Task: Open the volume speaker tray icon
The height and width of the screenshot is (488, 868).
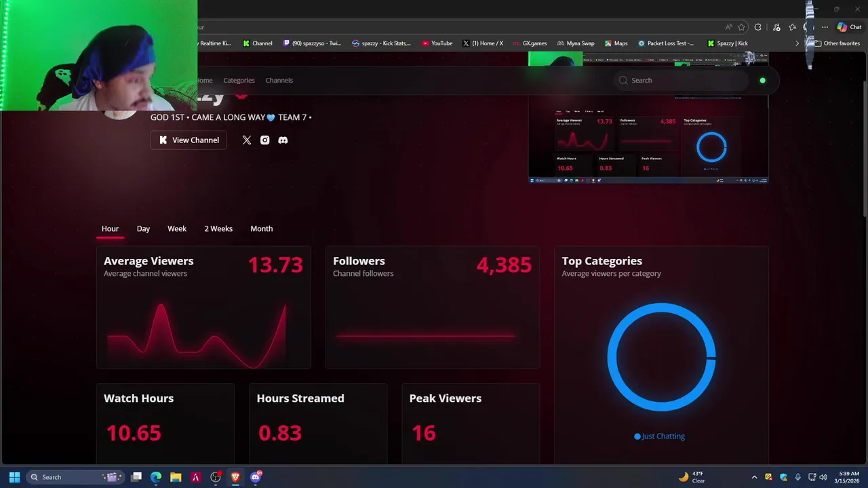Action: [823, 477]
